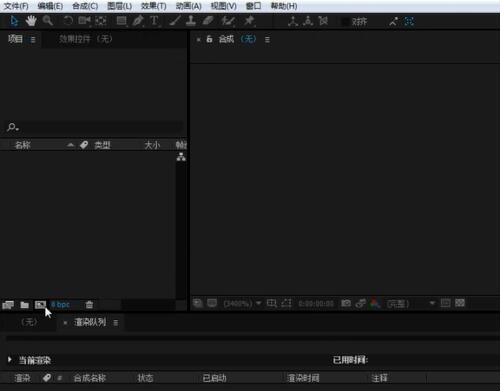501x391 pixels.
Task: Switch to the 渲染队列 tab
Action: (x=90, y=322)
